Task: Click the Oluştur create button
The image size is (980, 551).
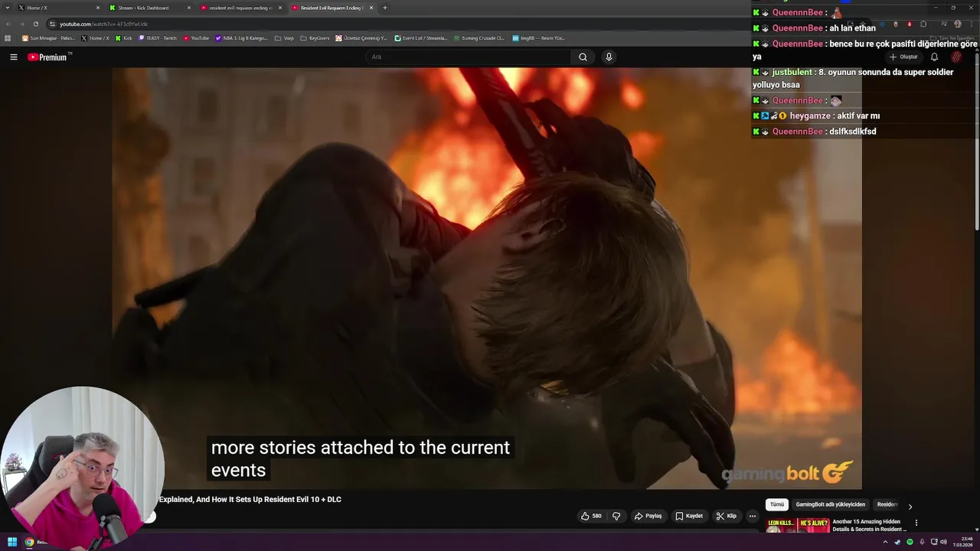Action: [903, 57]
